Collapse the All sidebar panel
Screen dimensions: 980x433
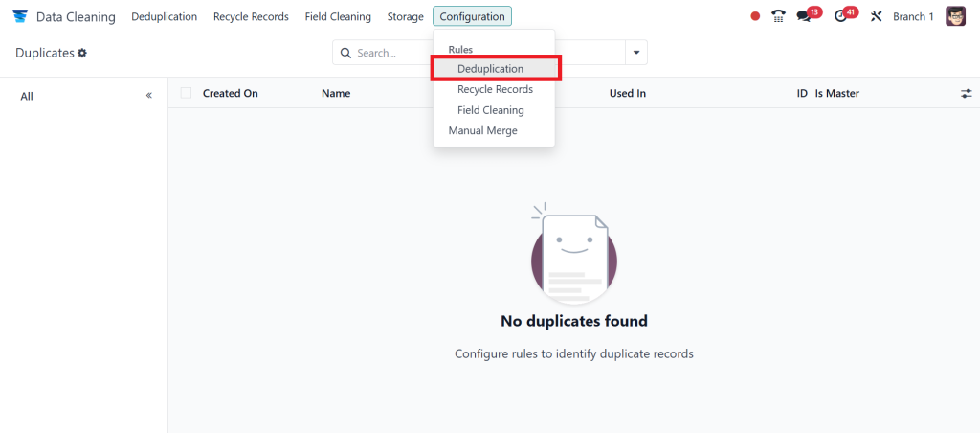point(148,96)
